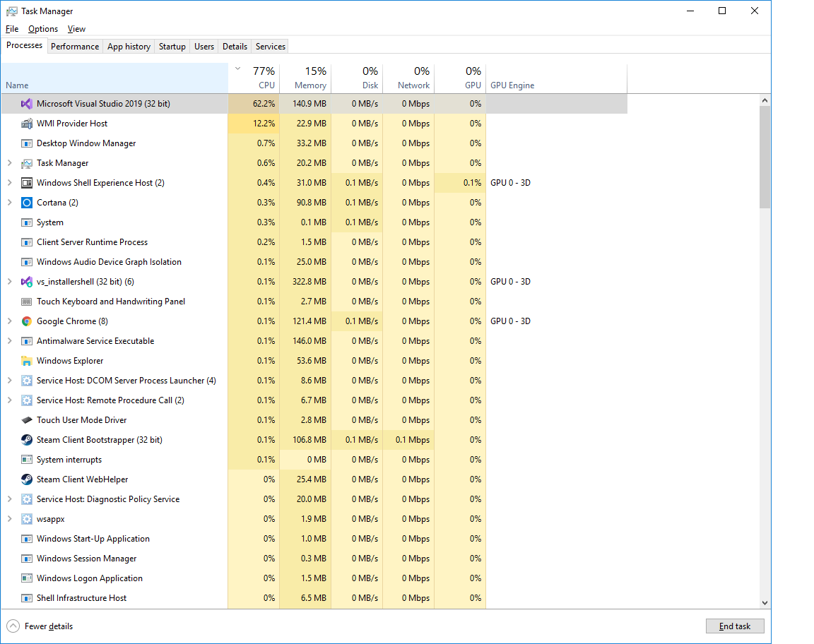
Task: Click the DCOM Server Process Launcher gear icon
Action: pyautogui.click(x=26, y=381)
